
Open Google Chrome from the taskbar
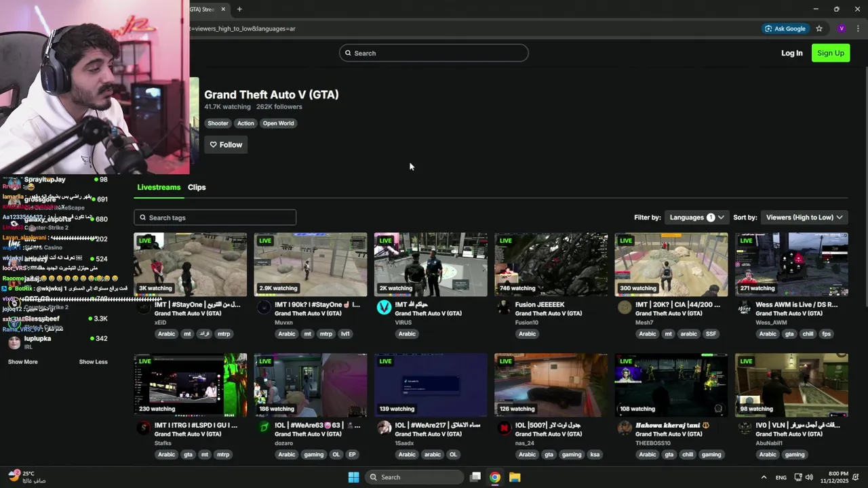tap(495, 477)
